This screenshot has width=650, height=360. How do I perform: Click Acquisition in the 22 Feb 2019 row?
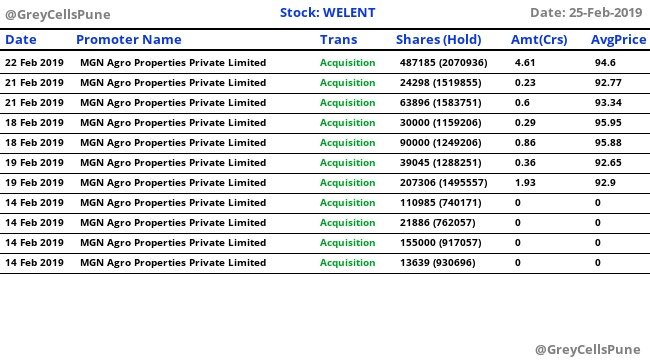click(347, 63)
